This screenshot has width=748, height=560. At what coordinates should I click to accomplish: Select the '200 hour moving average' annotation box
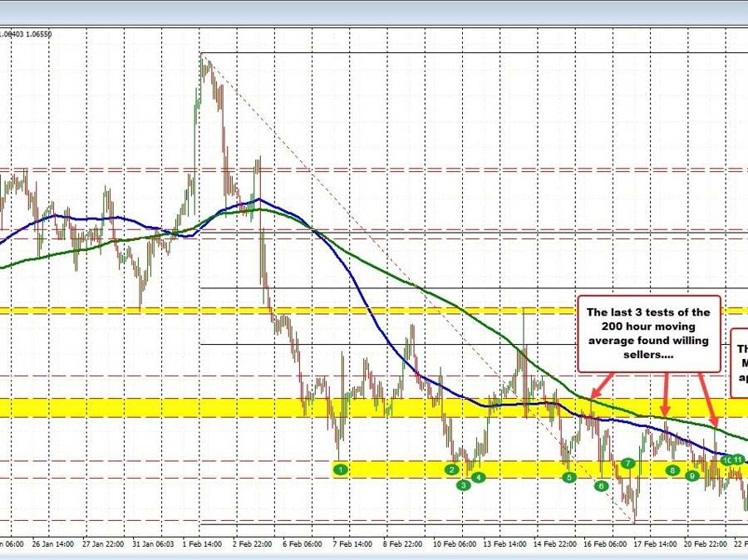tap(648, 332)
